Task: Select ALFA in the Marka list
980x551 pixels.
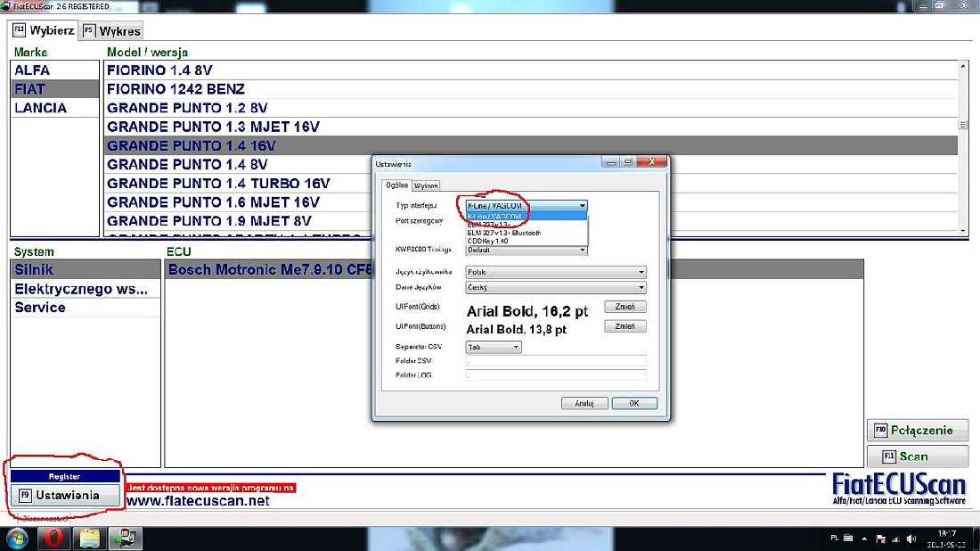Action: click(55, 70)
